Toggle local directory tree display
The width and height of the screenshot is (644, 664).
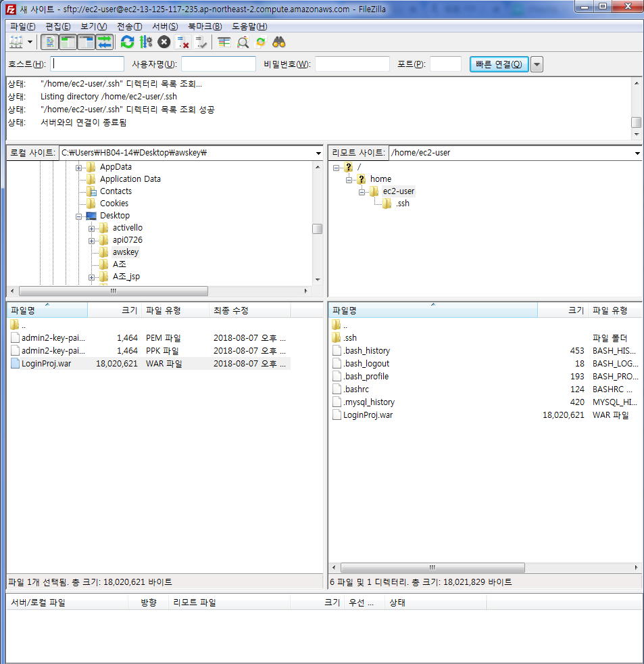[68, 43]
